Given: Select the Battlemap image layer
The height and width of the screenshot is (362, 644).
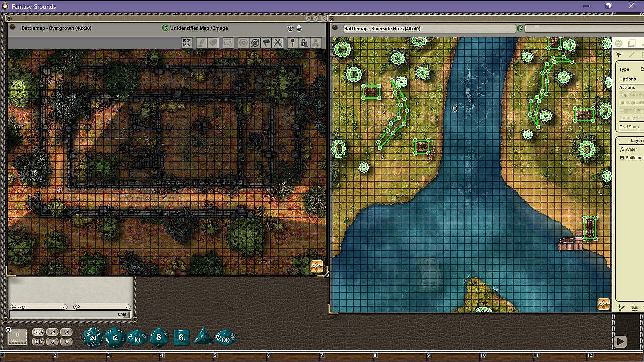Looking at the screenshot, I should [x=632, y=158].
